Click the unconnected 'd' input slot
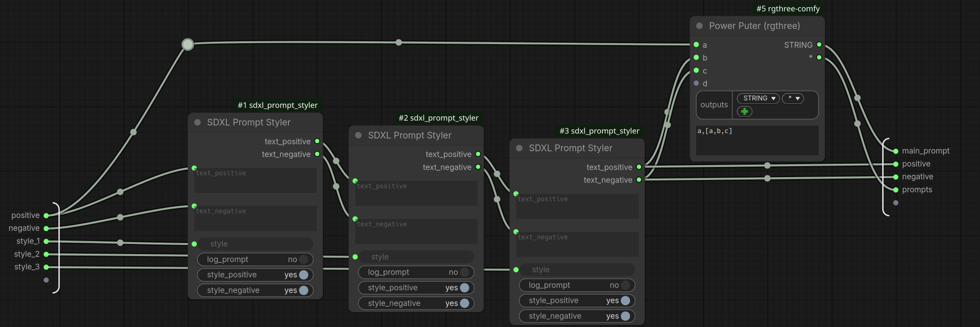This screenshot has height=327, width=980. click(696, 83)
